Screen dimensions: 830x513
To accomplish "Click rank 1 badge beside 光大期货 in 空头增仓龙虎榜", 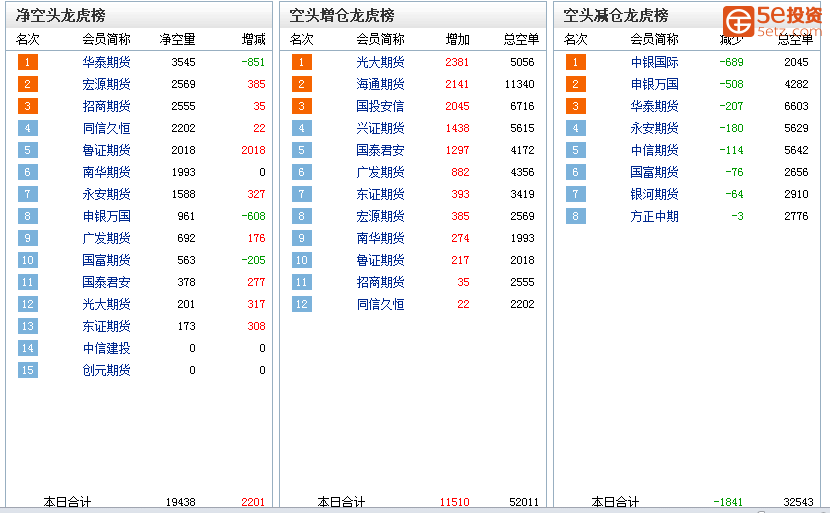I will [302, 62].
